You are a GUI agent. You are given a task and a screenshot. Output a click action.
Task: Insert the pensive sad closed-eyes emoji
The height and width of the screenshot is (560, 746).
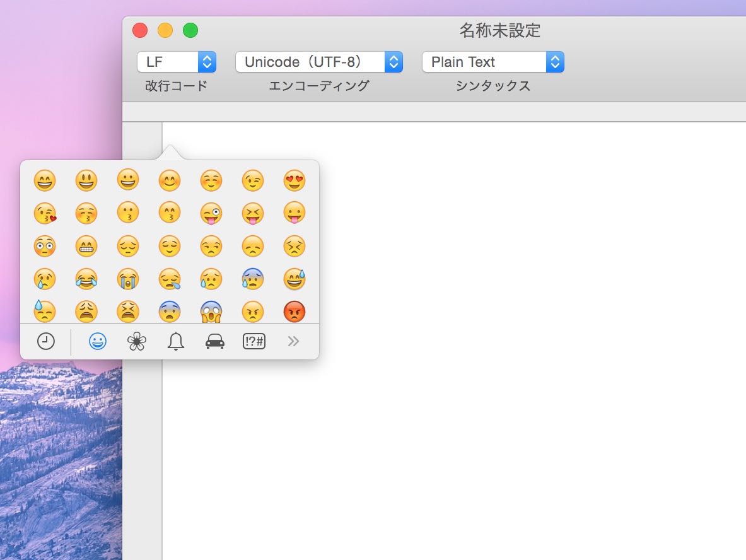pos(128,246)
